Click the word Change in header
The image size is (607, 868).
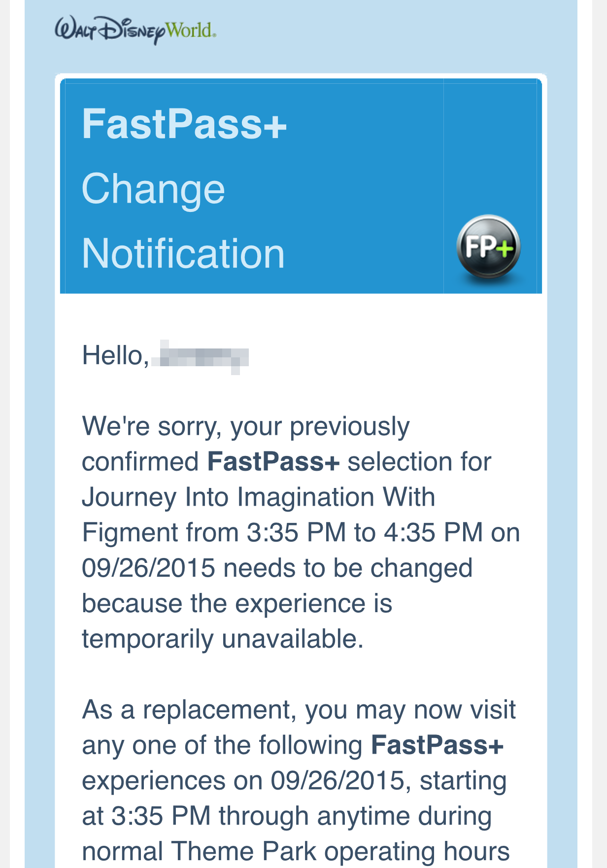coord(153,189)
